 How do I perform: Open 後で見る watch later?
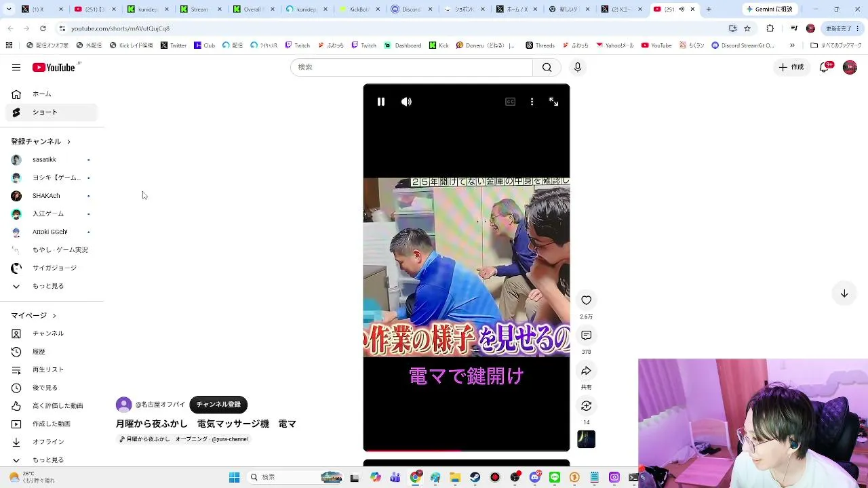(x=52, y=388)
